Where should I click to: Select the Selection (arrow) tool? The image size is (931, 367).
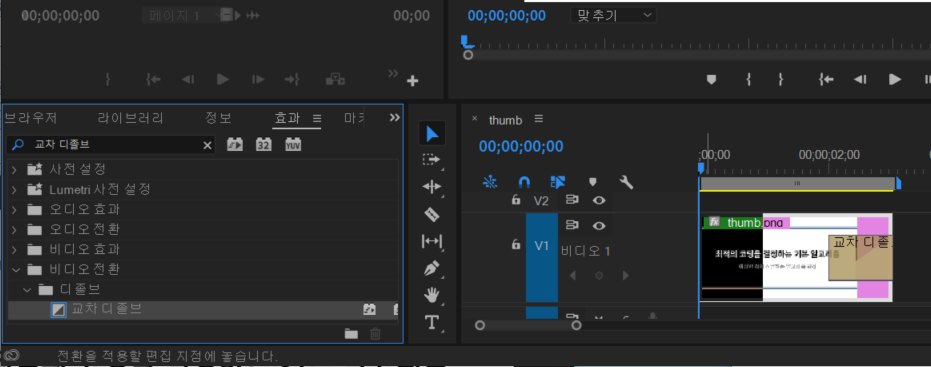click(x=432, y=133)
